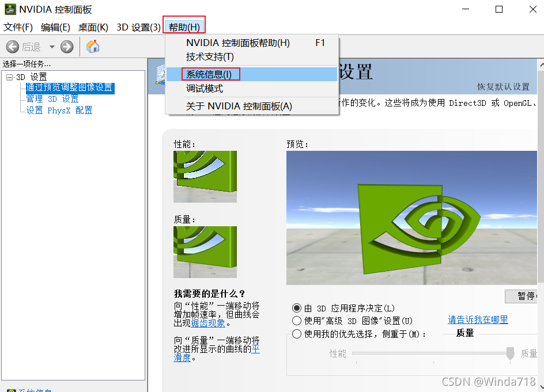Select 系统信息(I) menu entry
The image size is (544, 392).
[252, 74]
